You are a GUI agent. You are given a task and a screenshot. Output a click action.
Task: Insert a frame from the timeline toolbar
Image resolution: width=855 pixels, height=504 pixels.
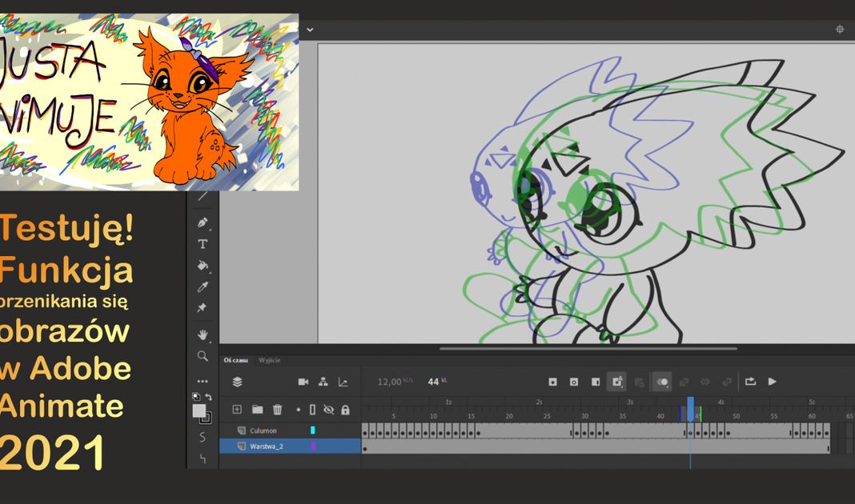[596, 382]
